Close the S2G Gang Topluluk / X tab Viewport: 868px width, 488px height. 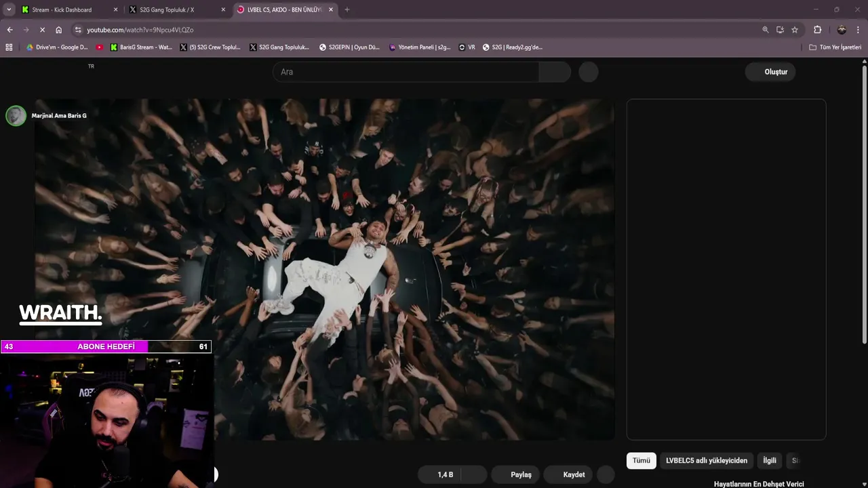click(x=224, y=9)
